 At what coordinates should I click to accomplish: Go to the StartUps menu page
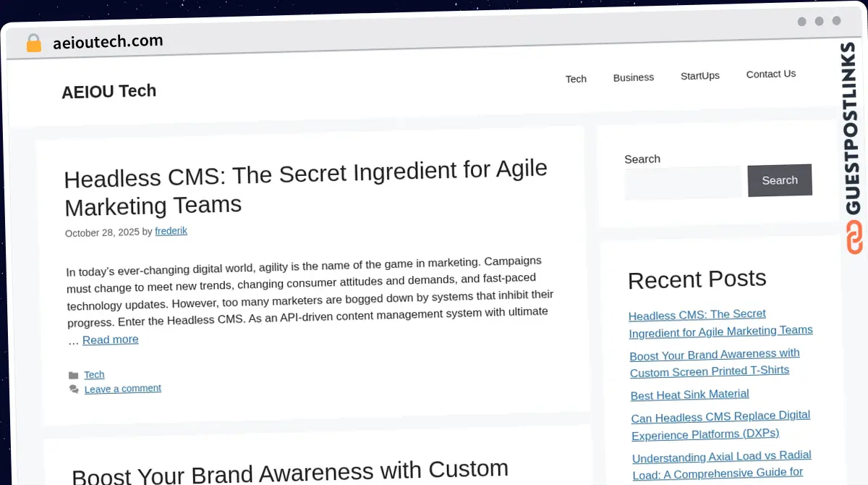tap(699, 76)
